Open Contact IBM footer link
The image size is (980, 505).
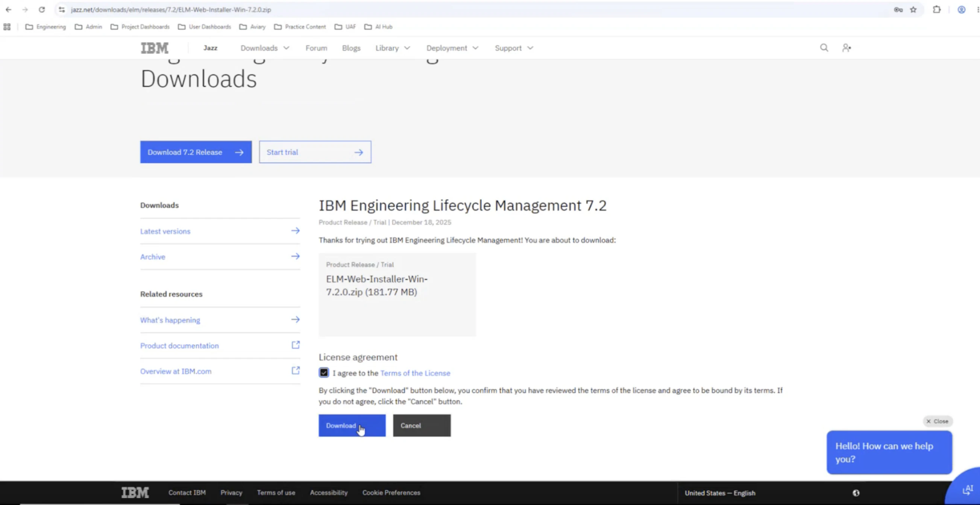187,493
